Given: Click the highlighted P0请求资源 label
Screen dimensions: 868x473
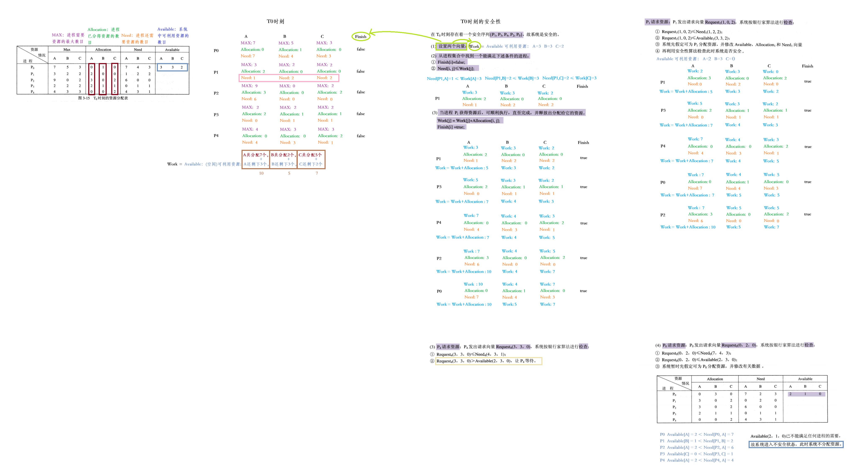Looking at the screenshot, I should pyautogui.click(x=674, y=345).
